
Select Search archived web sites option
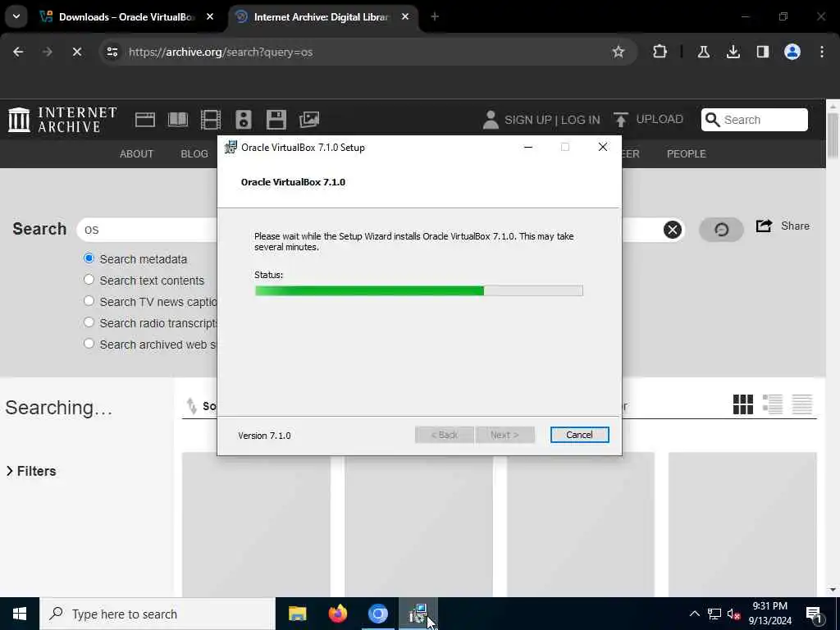[x=89, y=344]
